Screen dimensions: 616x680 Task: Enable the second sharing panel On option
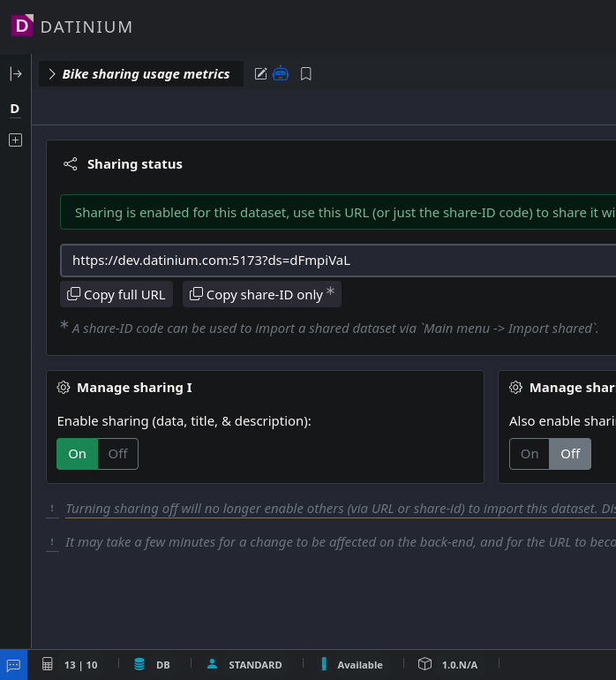pos(530,454)
